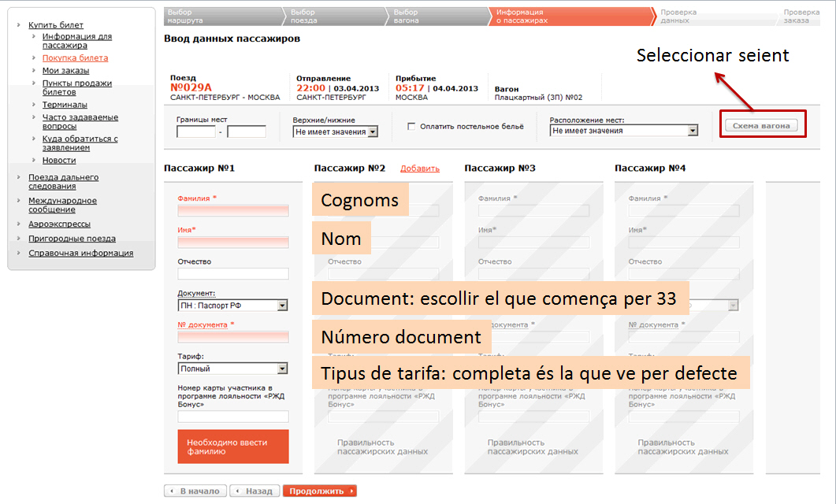This screenshot has width=836, height=504.
Task: Click the 'Схема вагона' button
Action: pyautogui.click(x=761, y=126)
